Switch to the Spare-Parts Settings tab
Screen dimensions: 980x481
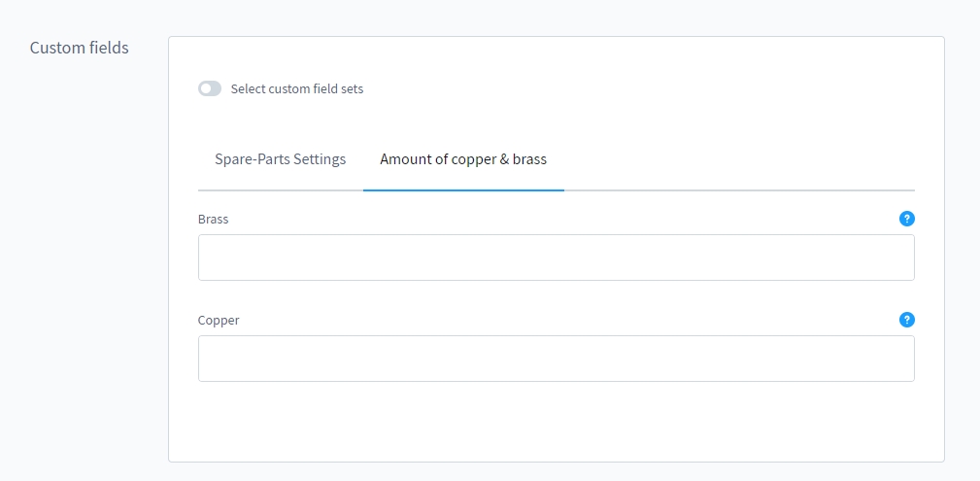click(x=280, y=159)
